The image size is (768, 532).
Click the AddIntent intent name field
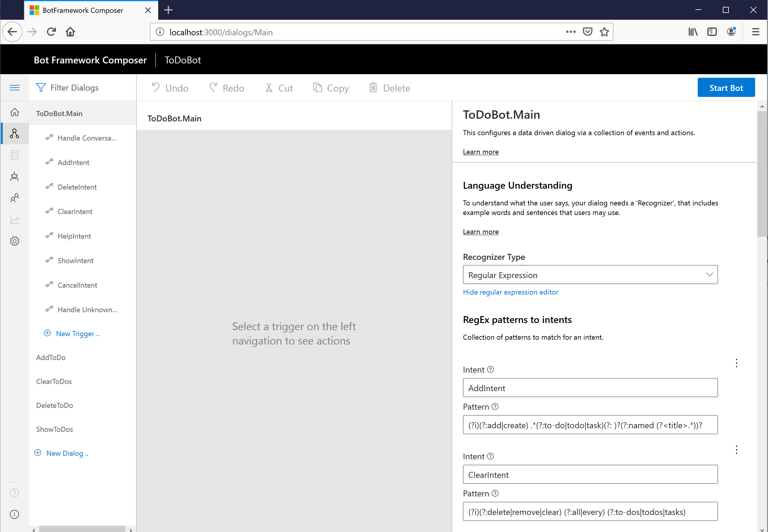point(590,388)
